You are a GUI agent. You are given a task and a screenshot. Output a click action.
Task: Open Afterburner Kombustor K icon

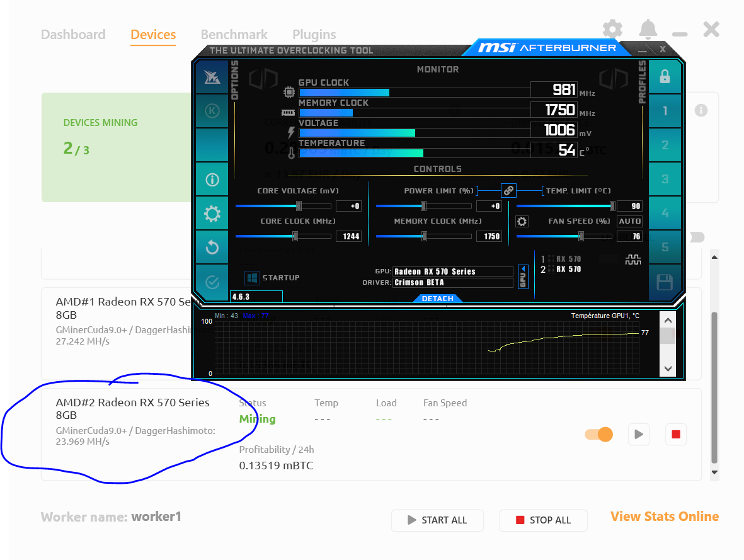coord(212,111)
